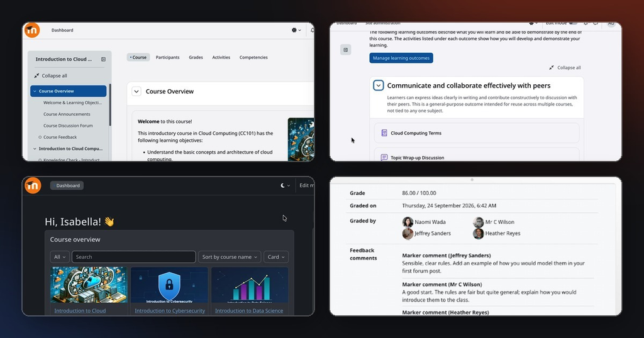Click the Collapse all icon on the learning outcomes page
This screenshot has width=644, height=338.
(x=551, y=68)
